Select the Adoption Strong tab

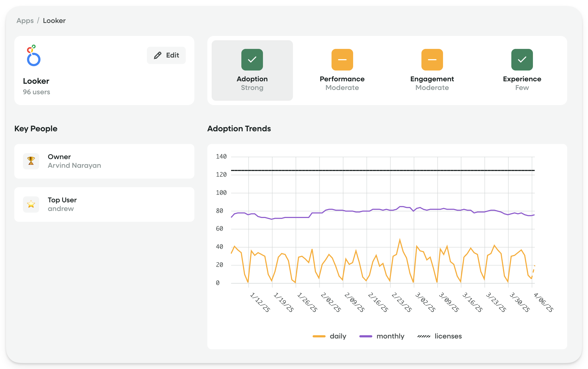click(x=252, y=71)
